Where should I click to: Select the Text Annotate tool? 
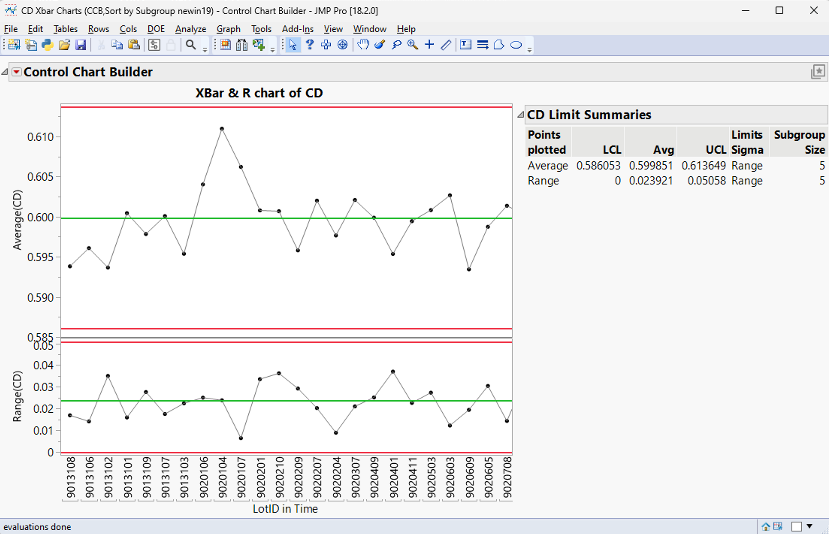(466, 45)
